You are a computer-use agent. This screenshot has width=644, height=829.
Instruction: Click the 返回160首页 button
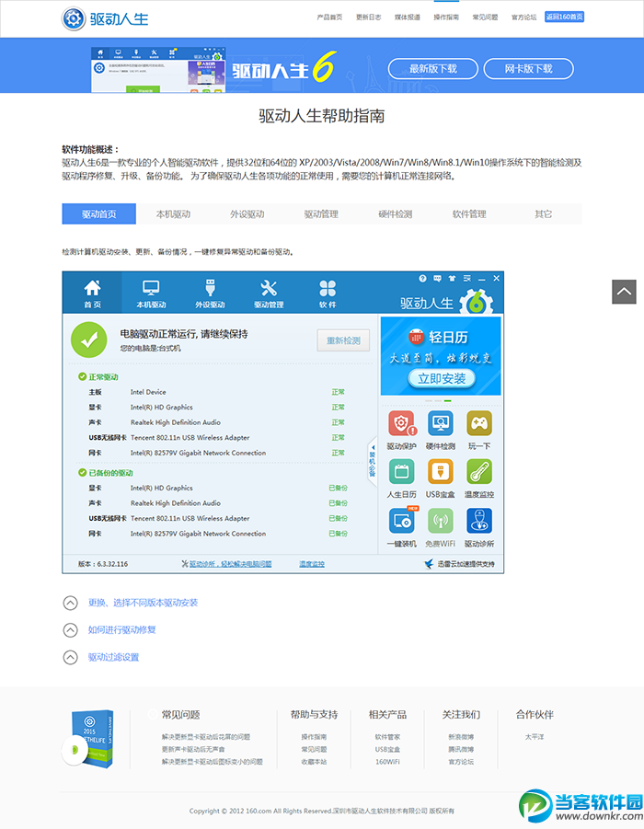pyautogui.click(x=564, y=17)
